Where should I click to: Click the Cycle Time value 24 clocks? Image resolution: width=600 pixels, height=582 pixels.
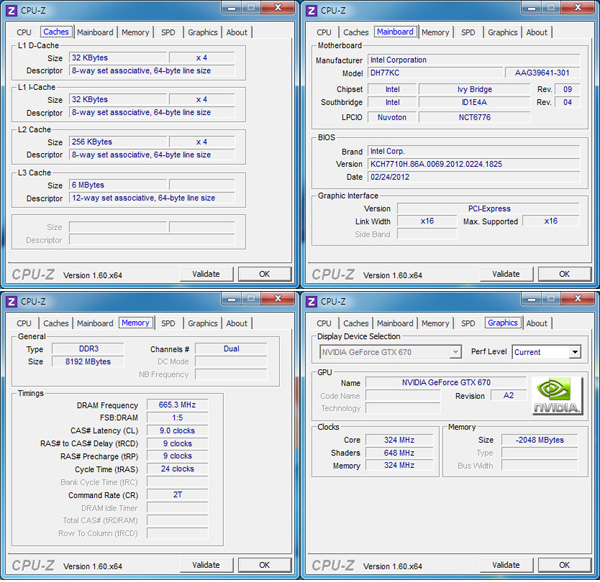click(x=177, y=469)
